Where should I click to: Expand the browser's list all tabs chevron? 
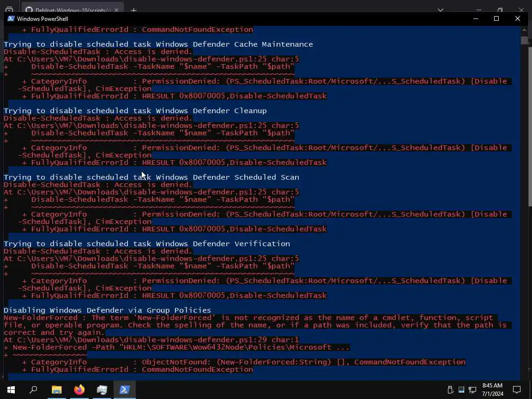click(x=441, y=10)
